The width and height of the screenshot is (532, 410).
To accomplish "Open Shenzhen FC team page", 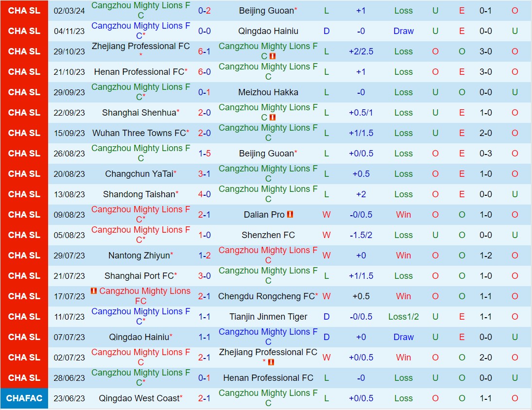I will 268,235.
